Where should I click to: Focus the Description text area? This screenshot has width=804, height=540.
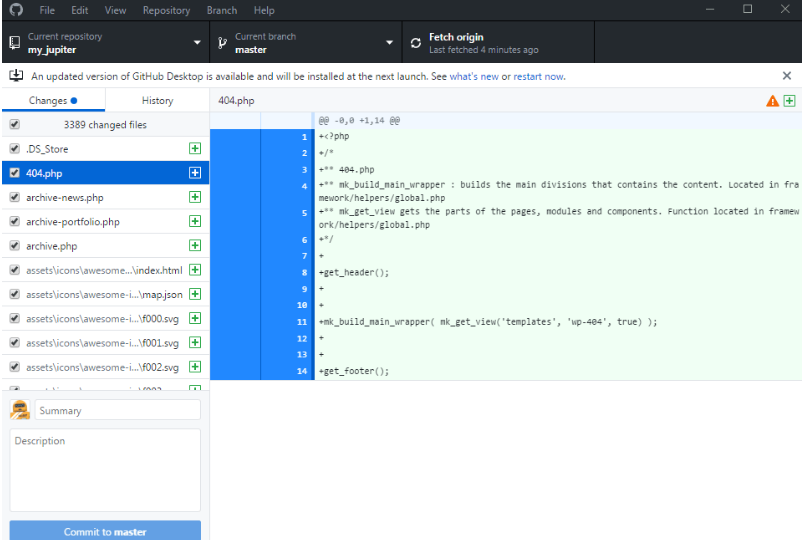(x=105, y=470)
